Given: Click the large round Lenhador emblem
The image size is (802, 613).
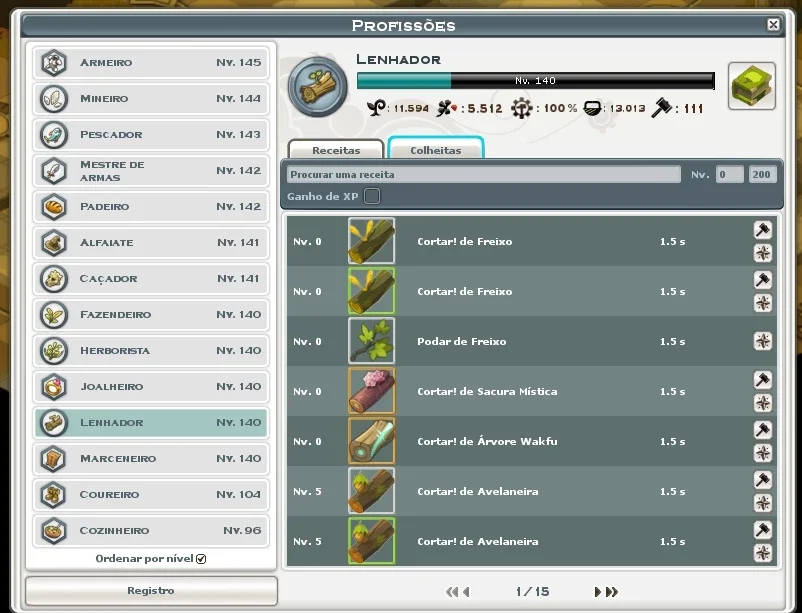Looking at the screenshot, I should coord(318,86).
